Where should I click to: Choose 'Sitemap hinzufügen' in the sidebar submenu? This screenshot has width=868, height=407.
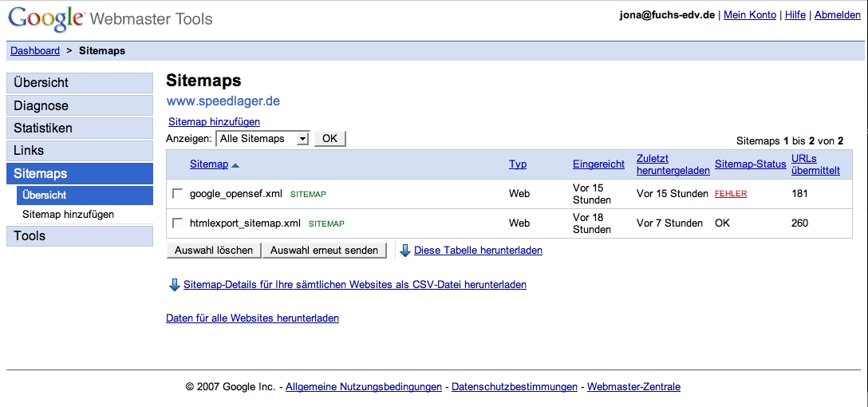point(68,215)
